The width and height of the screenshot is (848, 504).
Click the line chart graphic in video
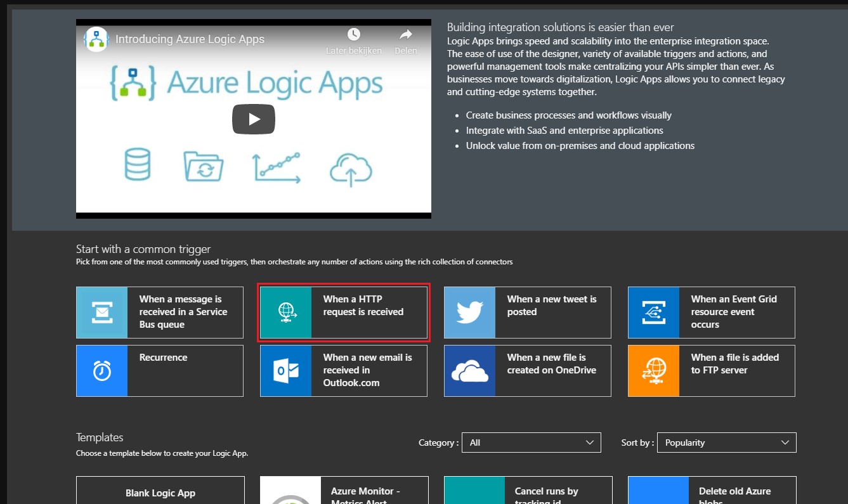tap(277, 168)
